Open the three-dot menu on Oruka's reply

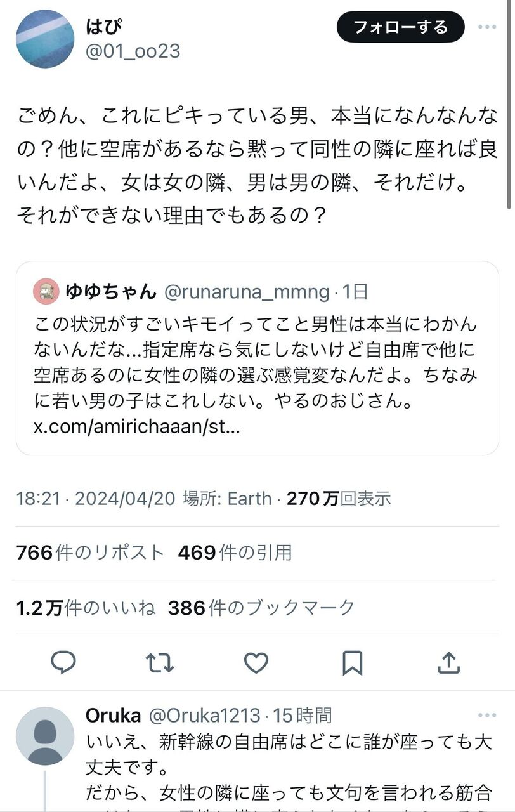[x=487, y=716]
